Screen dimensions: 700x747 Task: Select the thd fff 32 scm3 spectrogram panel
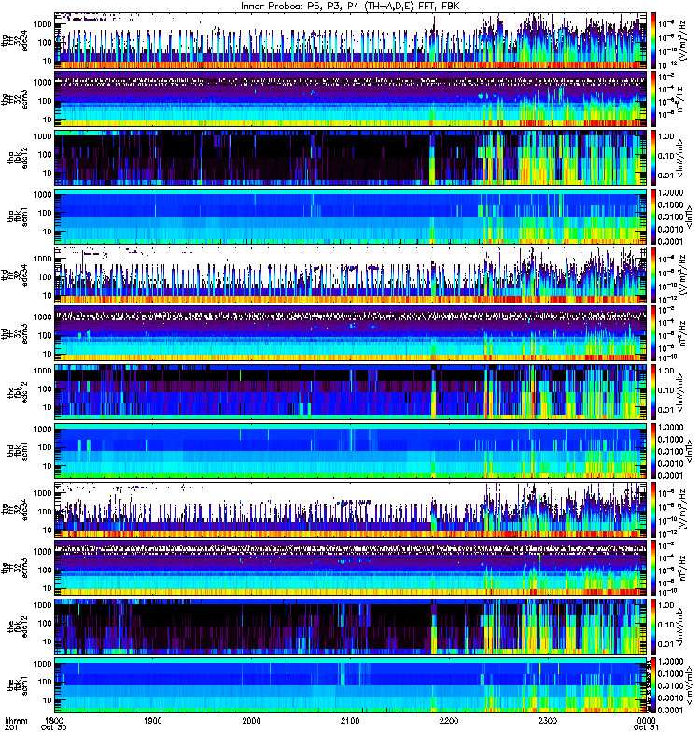point(351,333)
